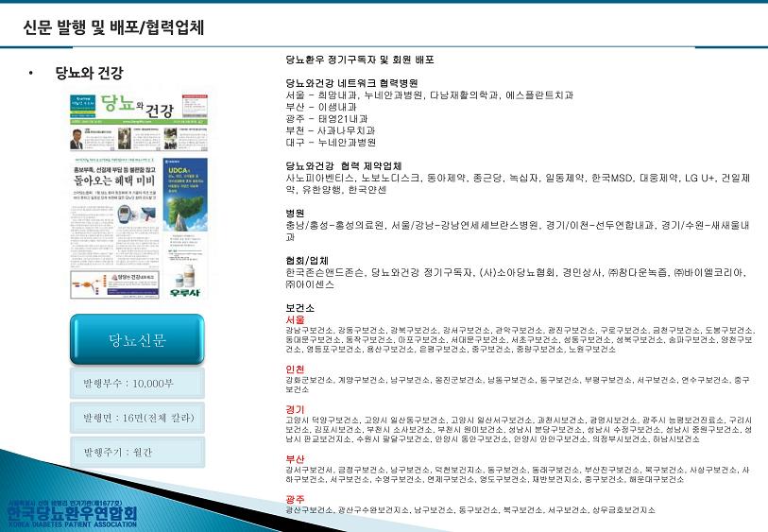This screenshot has height=532, width=768.
Task: Click the red 서울 region heading
Action: [296, 320]
